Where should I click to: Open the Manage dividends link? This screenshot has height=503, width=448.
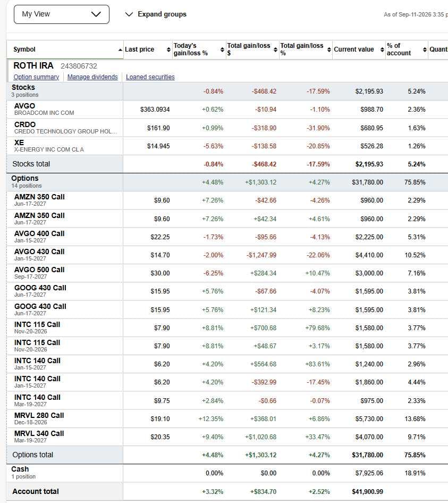coord(92,77)
